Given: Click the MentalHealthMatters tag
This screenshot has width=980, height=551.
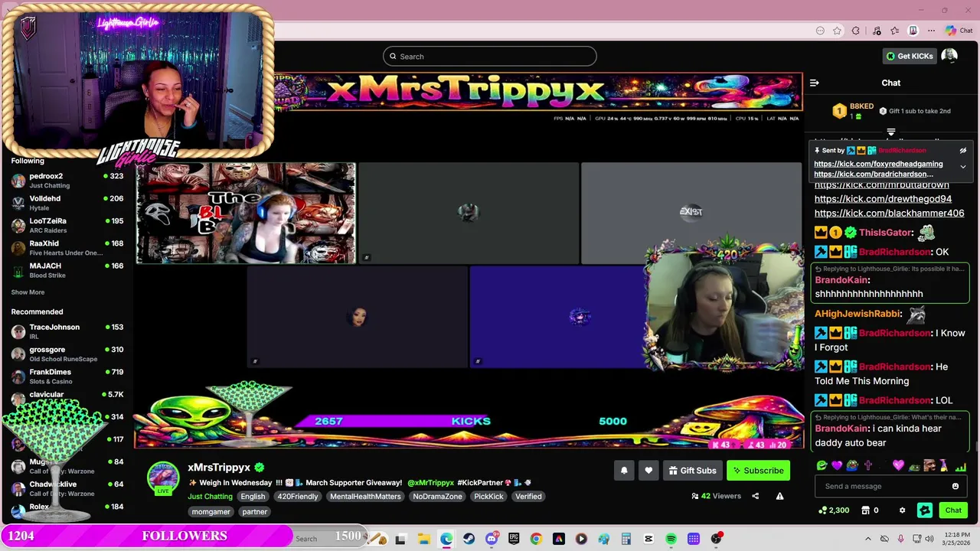Looking at the screenshot, I should [365, 497].
